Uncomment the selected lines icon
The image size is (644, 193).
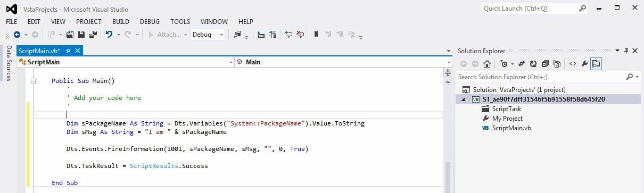[300, 35]
